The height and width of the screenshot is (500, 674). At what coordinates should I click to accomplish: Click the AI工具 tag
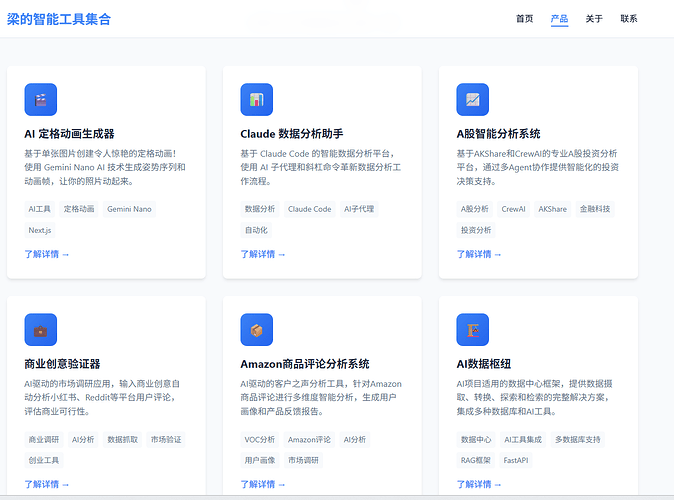pyautogui.click(x=40, y=209)
